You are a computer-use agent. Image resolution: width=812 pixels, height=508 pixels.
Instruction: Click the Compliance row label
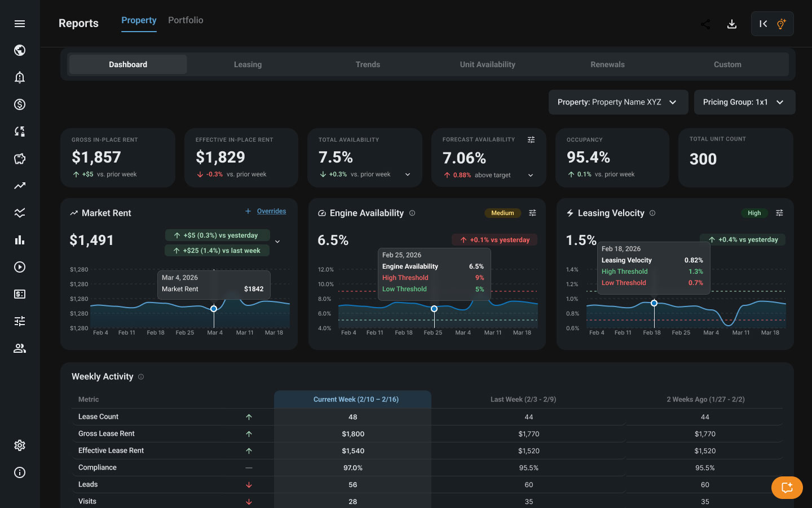coord(98,467)
